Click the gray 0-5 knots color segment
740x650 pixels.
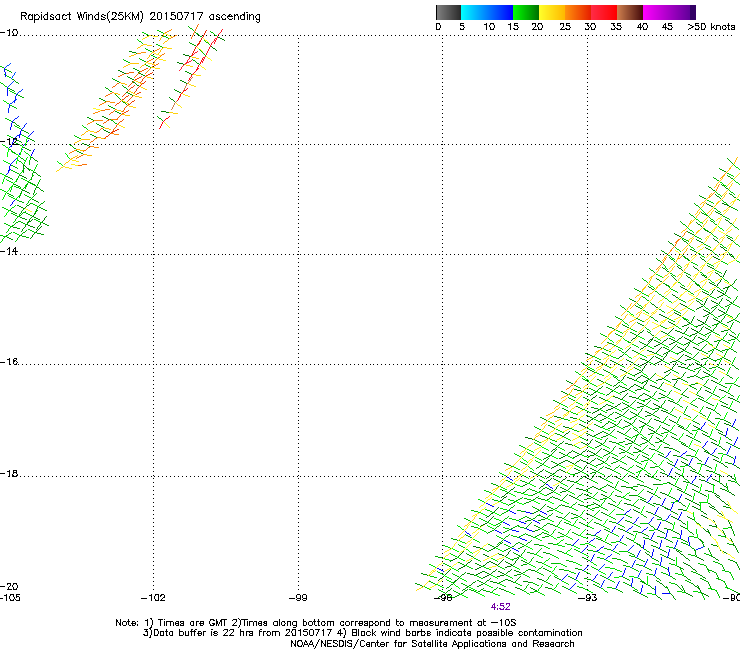point(448,12)
